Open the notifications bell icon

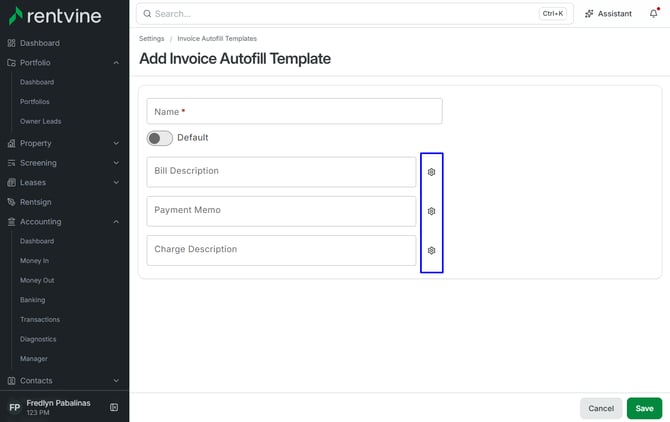tap(654, 14)
